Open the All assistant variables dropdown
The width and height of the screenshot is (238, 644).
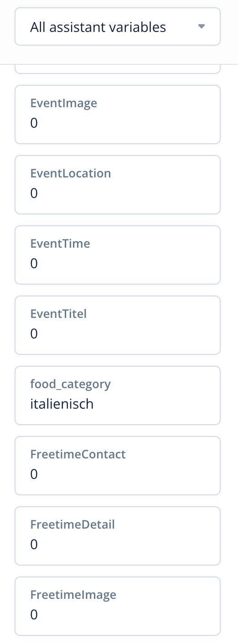(118, 26)
